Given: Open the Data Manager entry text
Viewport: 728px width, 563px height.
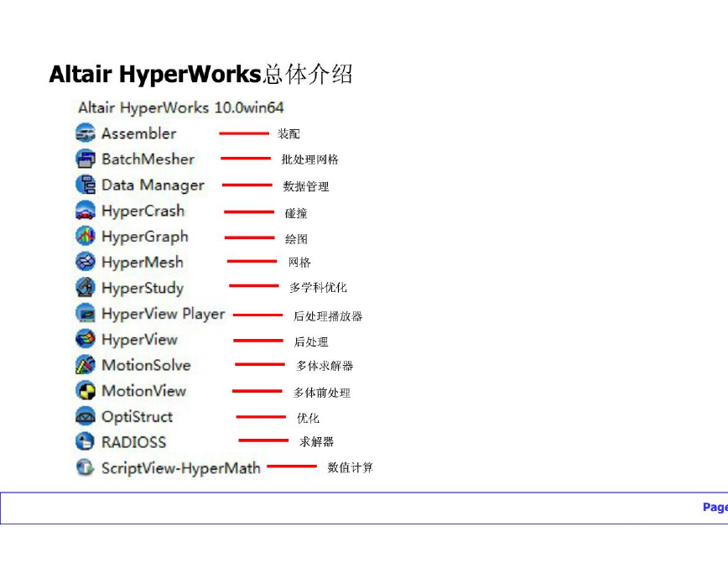Looking at the screenshot, I should [153, 185].
